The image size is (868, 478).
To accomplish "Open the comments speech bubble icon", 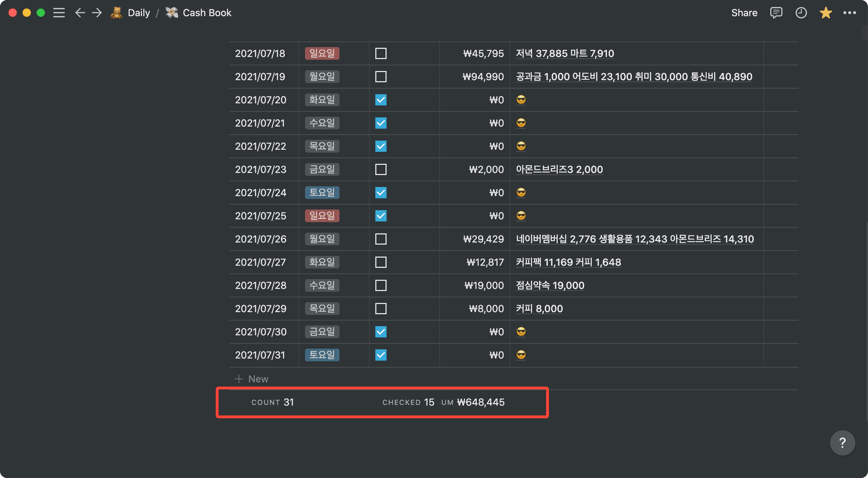I will [776, 13].
